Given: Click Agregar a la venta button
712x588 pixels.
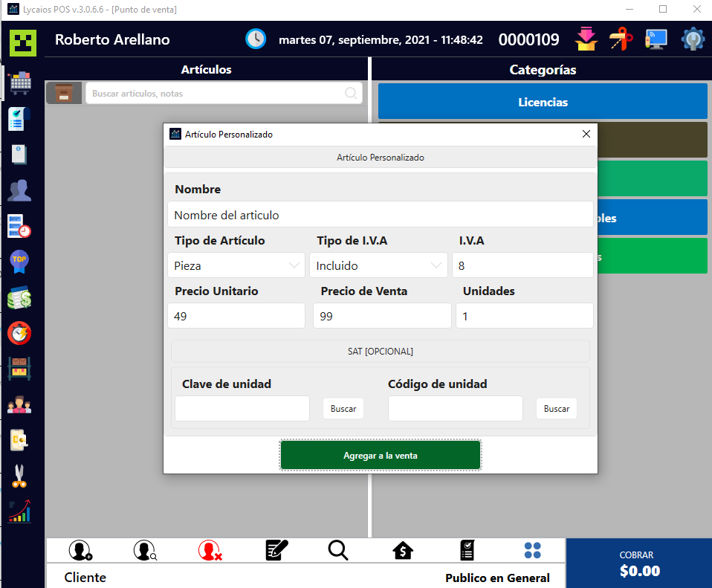Looking at the screenshot, I should coord(381,456).
